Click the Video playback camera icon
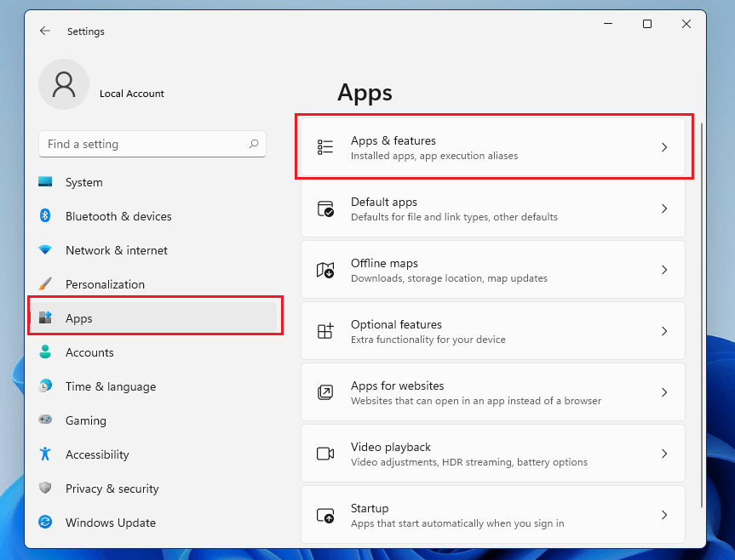Image resolution: width=735 pixels, height=560 pixels. 324,454
